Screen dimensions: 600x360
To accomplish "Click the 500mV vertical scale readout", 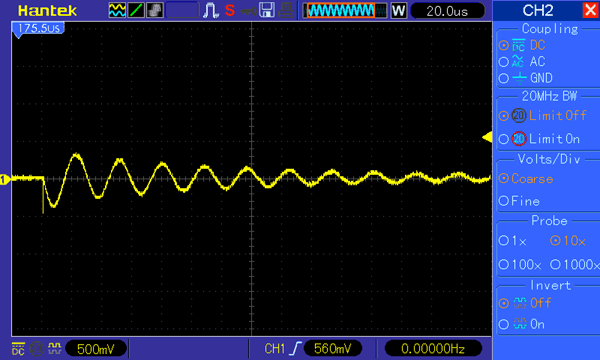I will click(x=96, y=349).
